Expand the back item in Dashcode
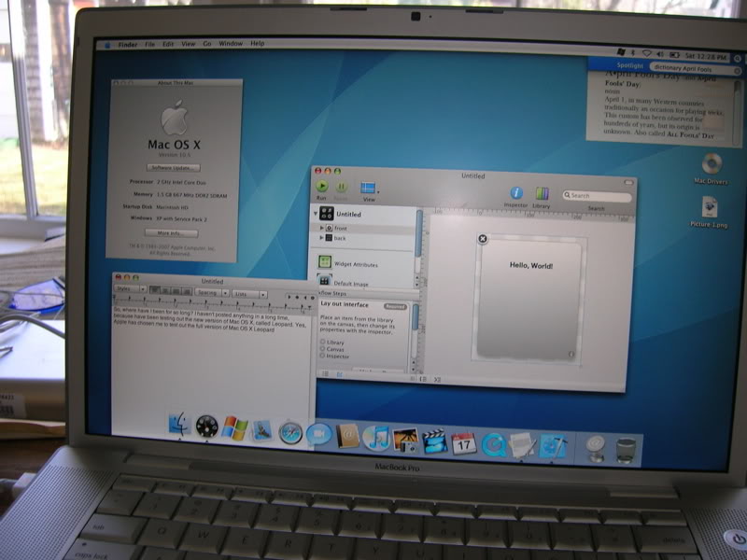The image size is (747, 560). (x=322, y=237)
